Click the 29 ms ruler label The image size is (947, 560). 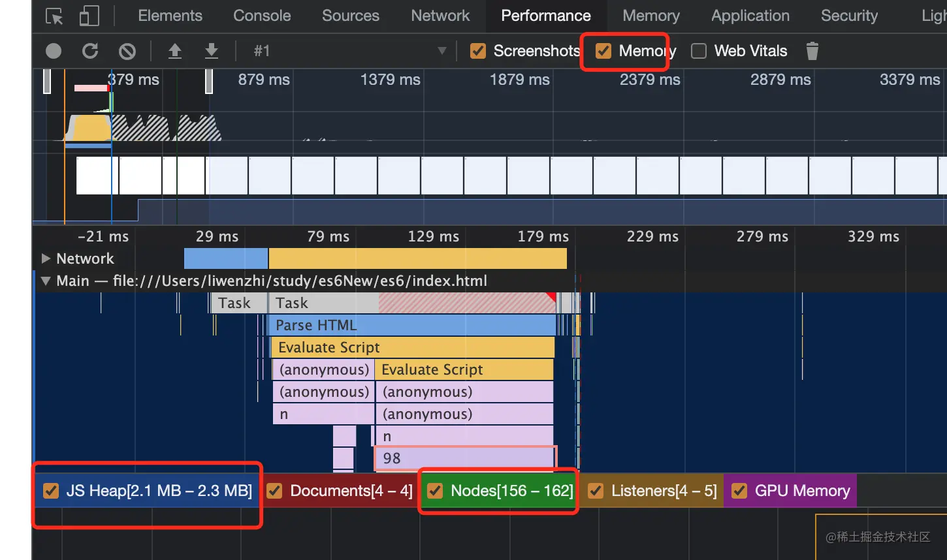[217, 236]
